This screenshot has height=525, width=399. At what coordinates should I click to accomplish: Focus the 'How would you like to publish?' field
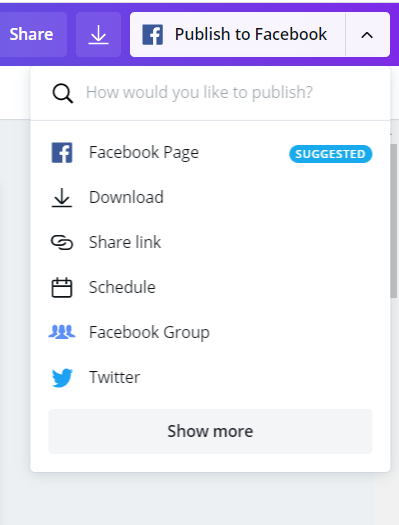pyautogui.click(x=210, y=93)
